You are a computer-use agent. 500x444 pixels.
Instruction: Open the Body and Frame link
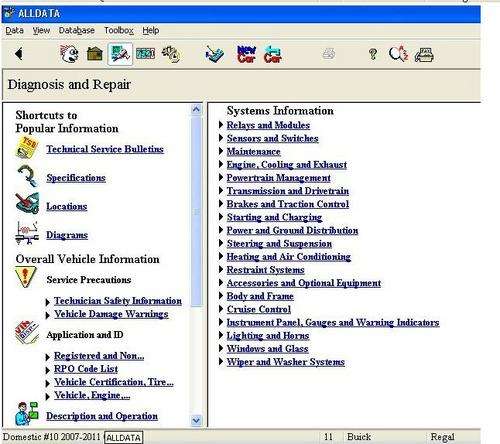click(x=260, y=296)
